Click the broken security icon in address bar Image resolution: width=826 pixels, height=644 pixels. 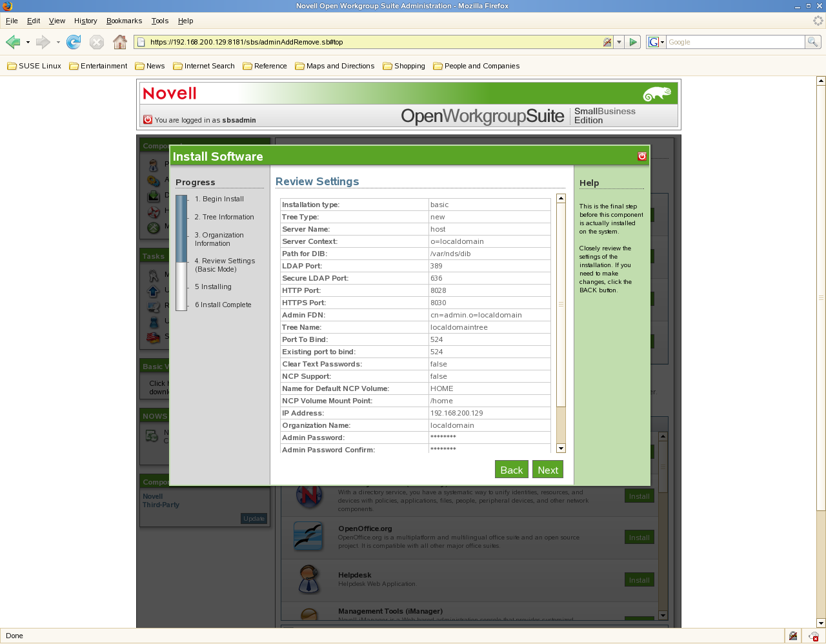point(607,42)
